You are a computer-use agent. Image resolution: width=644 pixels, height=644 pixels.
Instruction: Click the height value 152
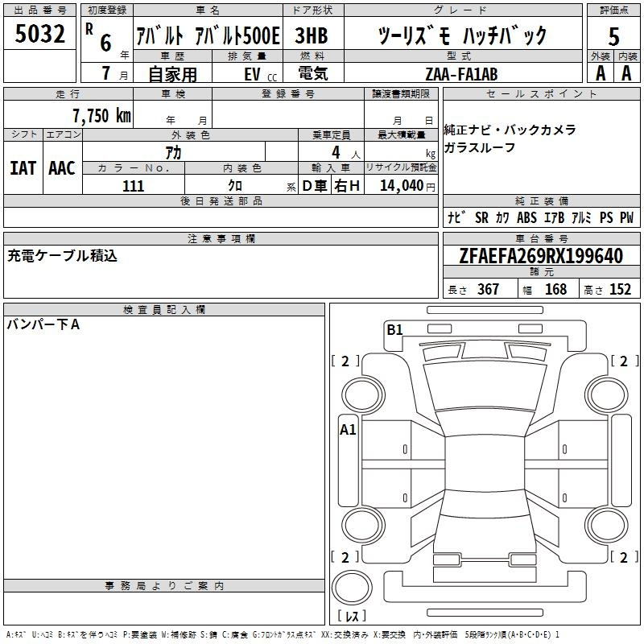(x=620, y=289)
